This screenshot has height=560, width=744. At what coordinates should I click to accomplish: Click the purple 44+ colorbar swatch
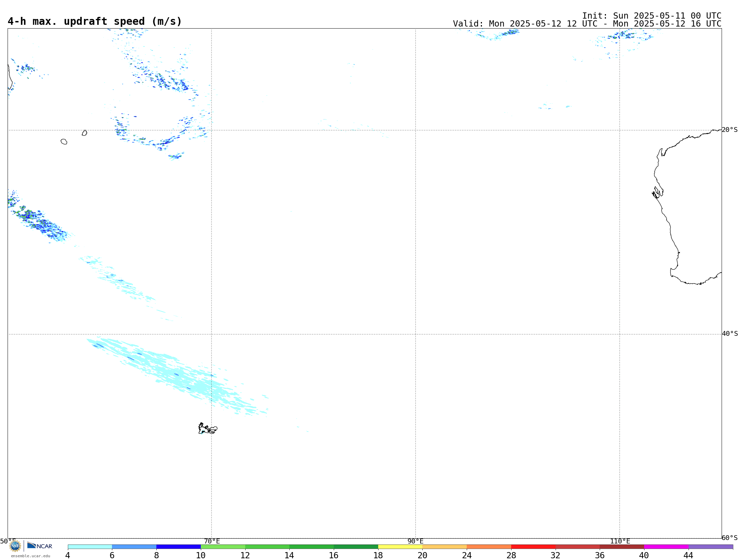coord(711,547)
